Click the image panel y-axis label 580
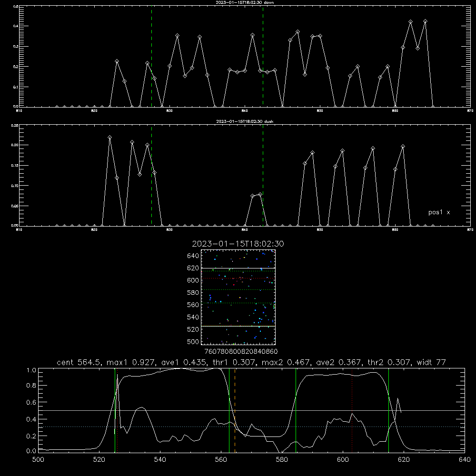Viewport: 476px width, 476px height. pyautogui.click(x=193, y=293)
